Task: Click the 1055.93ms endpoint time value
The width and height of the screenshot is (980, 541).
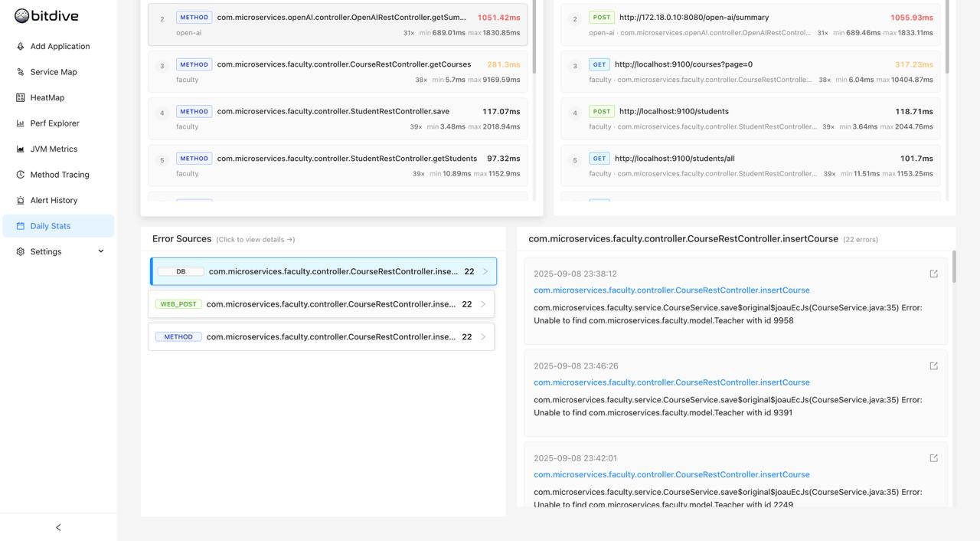Action: click(x=912, y=18)
